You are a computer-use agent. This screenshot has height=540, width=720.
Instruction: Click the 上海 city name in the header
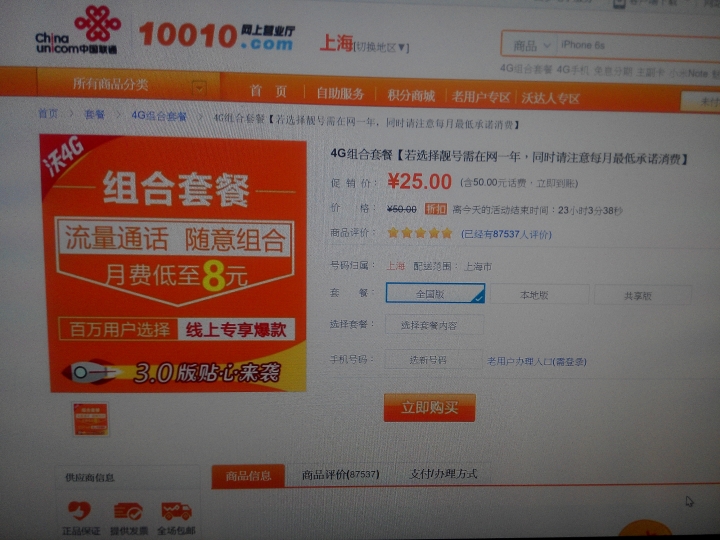pos(336,43)
